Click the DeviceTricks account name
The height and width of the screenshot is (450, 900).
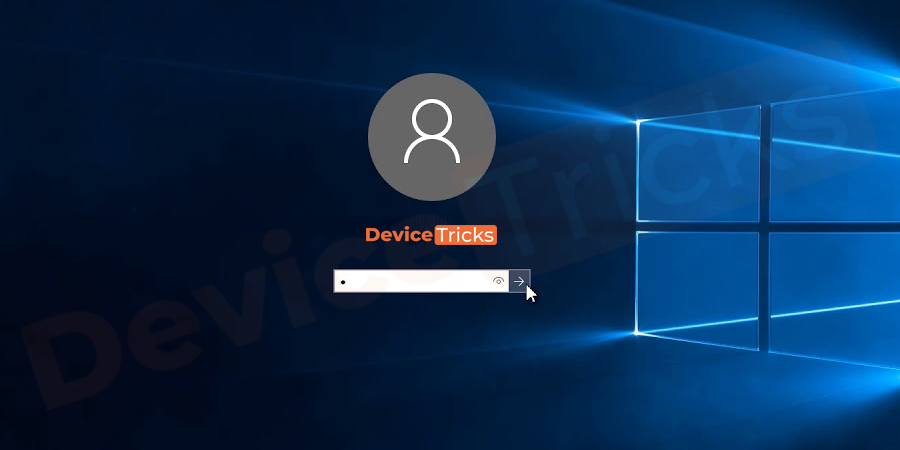431,235
